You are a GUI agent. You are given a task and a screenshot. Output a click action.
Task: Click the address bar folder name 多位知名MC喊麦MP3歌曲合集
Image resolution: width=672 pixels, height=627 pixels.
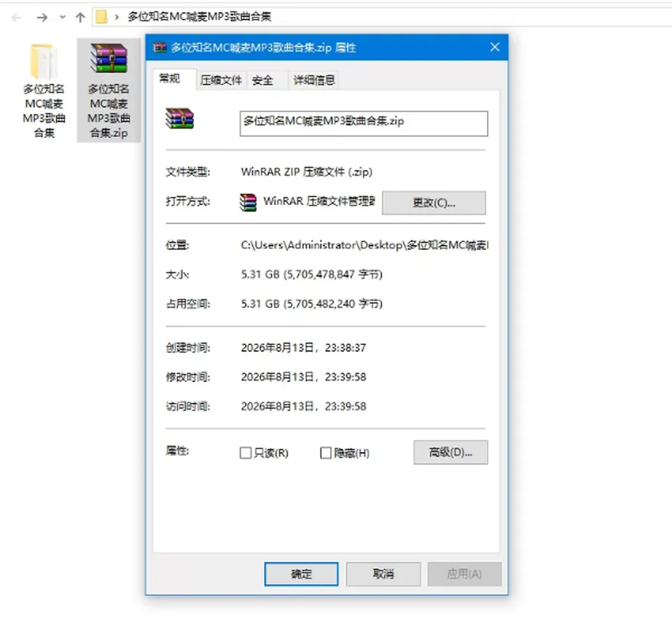coord(199,17)
